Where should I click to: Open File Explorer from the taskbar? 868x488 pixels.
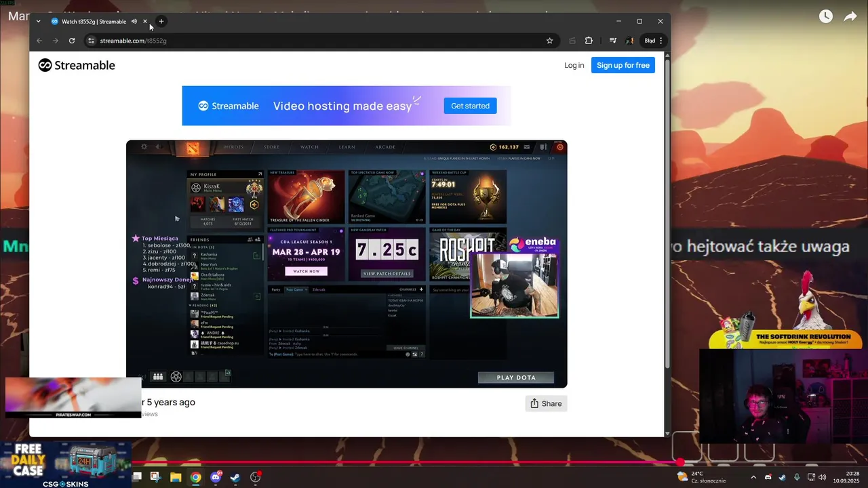[176, 477]
